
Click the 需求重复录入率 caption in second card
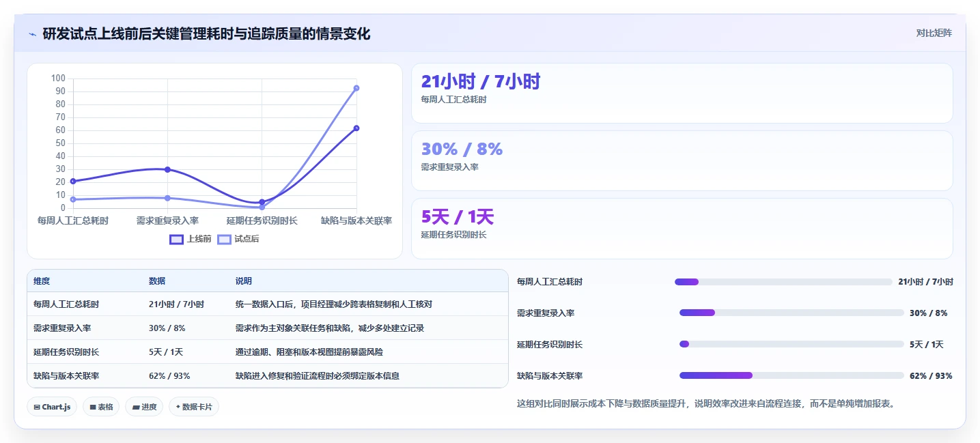point(450,167)
